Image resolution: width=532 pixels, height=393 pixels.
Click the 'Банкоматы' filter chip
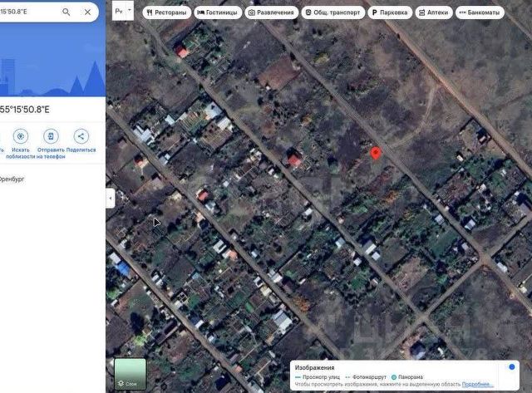click(480, 12)
